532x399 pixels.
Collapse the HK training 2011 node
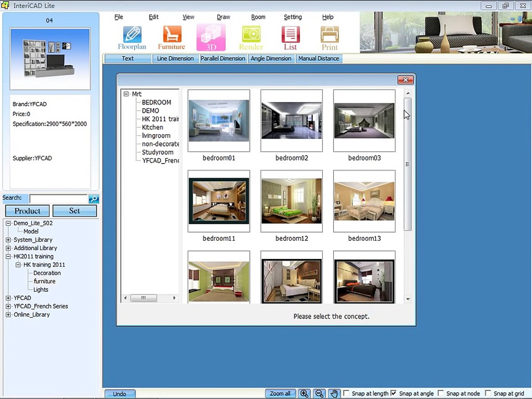coord(18,265)
